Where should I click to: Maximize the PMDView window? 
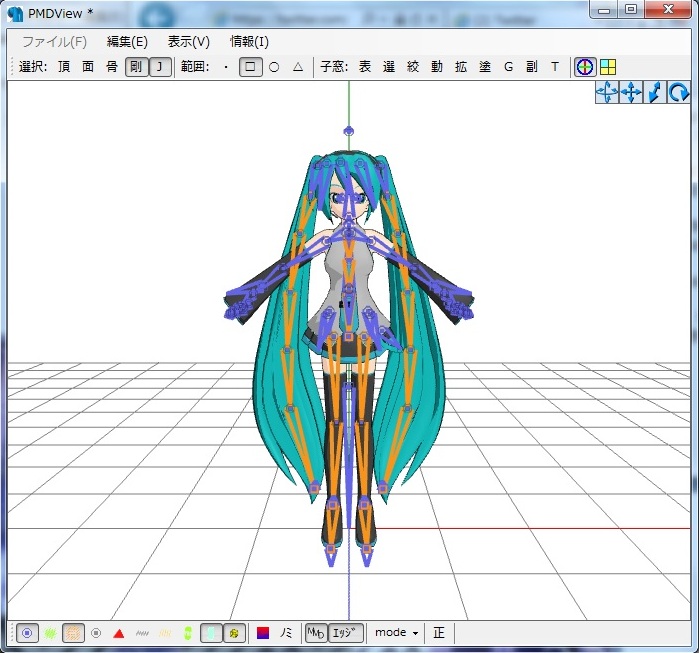[630, 9]
